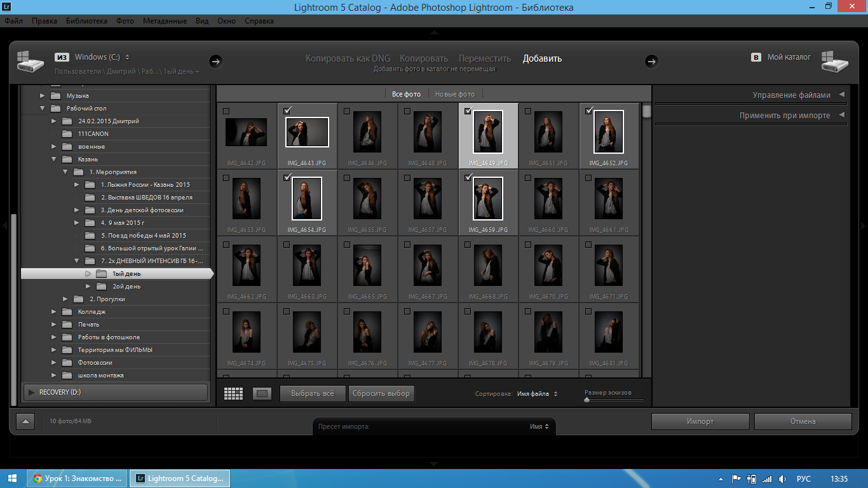
Task: Click 'Сбросить выбор' button
Action: tap(381, 393)
